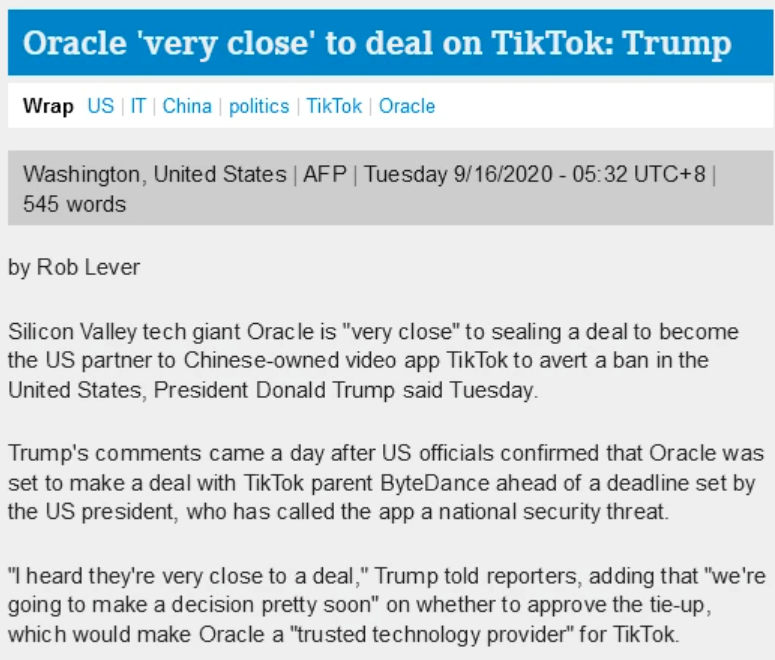This screenshot has height=660, width=775.
Task: Click the Washington, United States dateline
Action: click(x=155, y=174)
